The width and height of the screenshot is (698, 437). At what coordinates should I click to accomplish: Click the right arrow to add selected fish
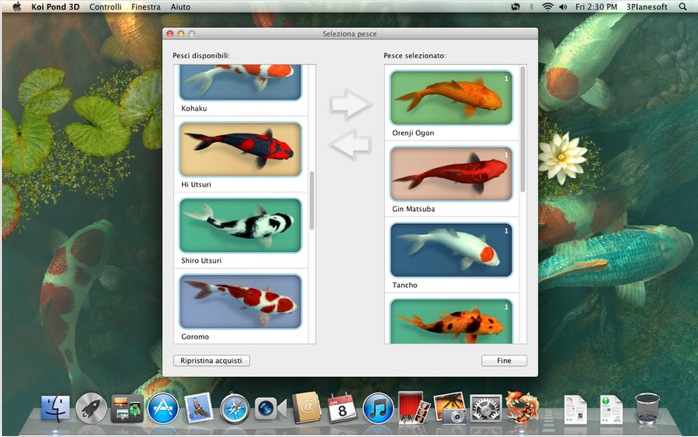[x=350, y=104]
